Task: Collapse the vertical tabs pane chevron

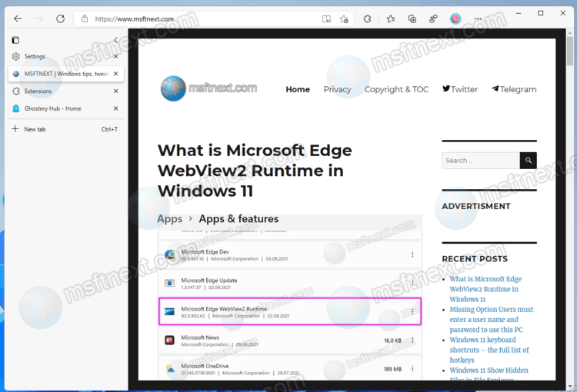Action: (x=115, y=40)
